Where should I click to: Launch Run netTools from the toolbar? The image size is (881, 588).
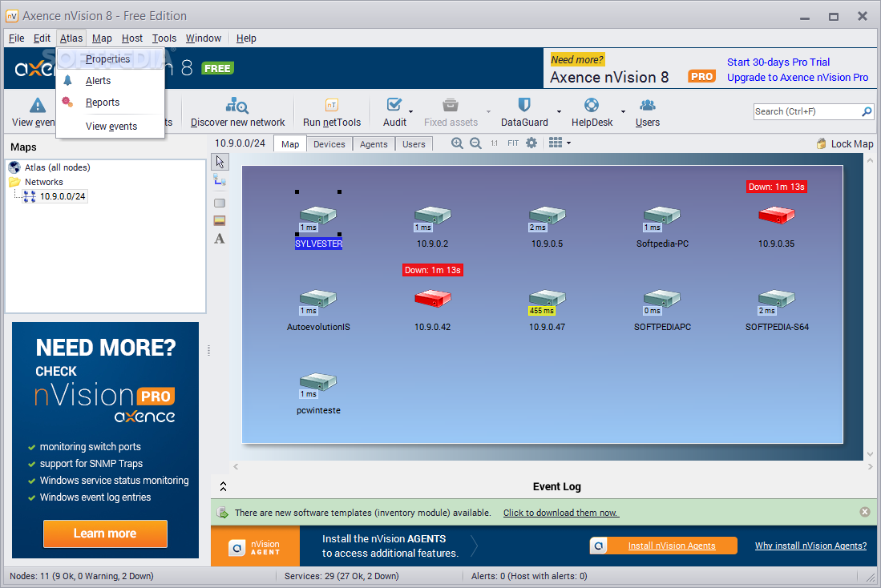[x=332, y=112]
